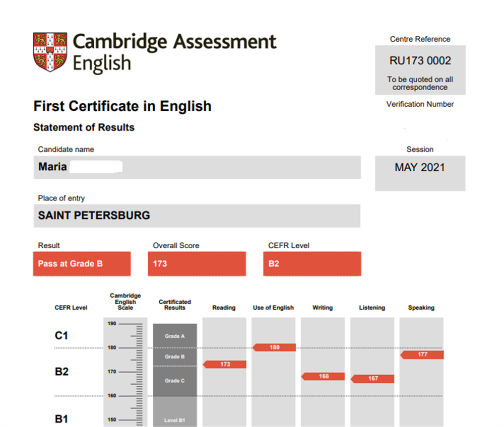Image resolution: width=504 pixels, height=427 pixels.
Task: Click the centre reference number 'RU173 0002'
Action: 420,61
